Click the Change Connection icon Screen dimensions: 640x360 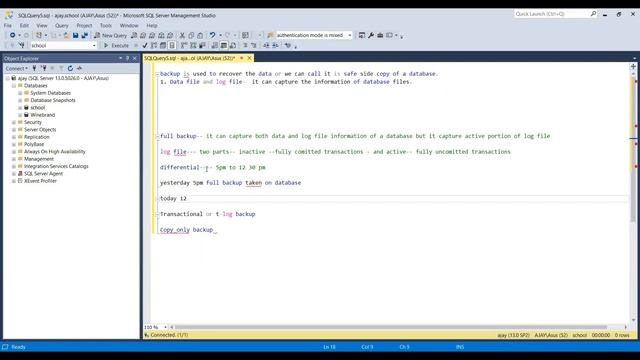coord(21,45)
